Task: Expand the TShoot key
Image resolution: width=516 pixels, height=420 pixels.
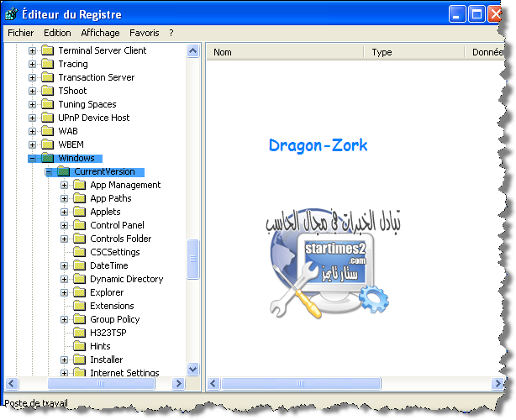Action: (x=32, y=91)
